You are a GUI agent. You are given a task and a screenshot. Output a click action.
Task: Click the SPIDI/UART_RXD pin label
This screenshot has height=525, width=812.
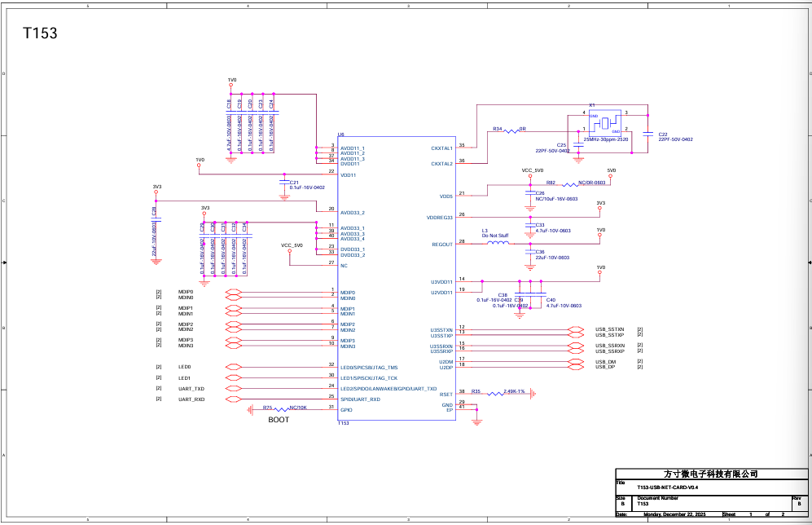point(361,399)
